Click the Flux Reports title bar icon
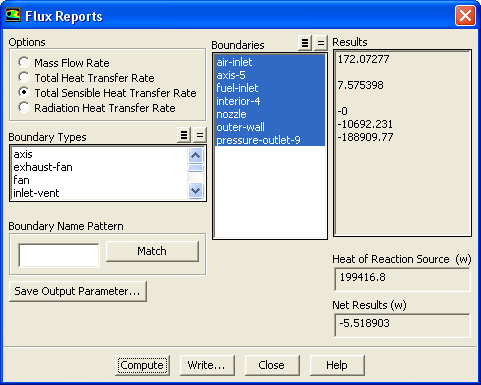 13,15
